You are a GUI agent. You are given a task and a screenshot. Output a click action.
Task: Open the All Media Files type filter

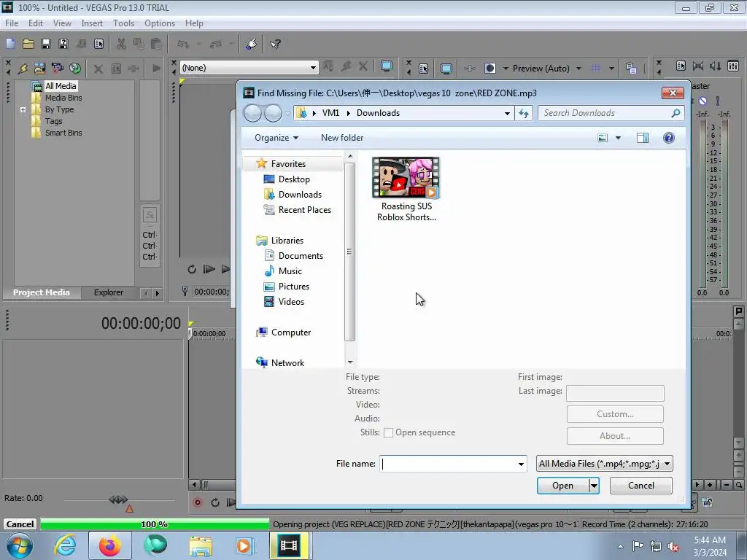(605, 463)
